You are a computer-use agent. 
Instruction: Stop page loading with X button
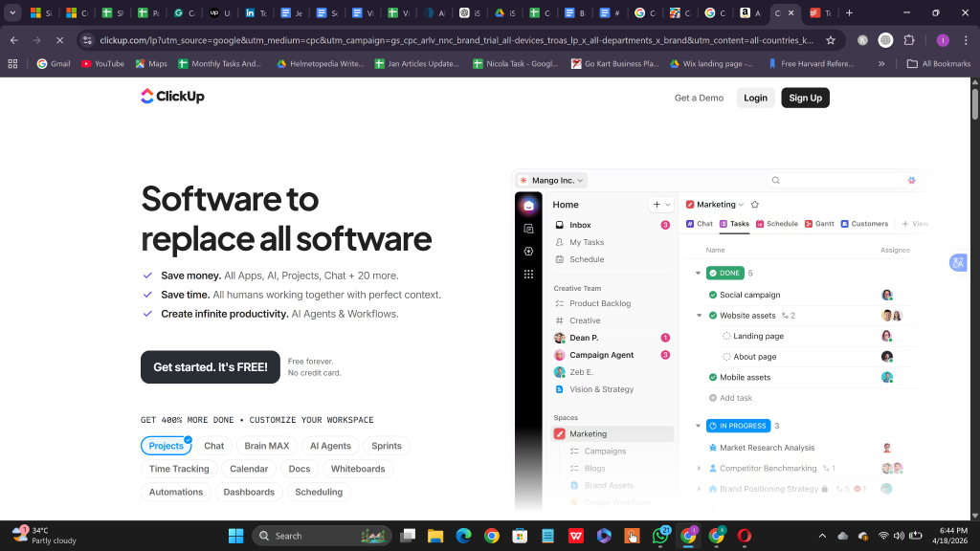coord(59,40)
